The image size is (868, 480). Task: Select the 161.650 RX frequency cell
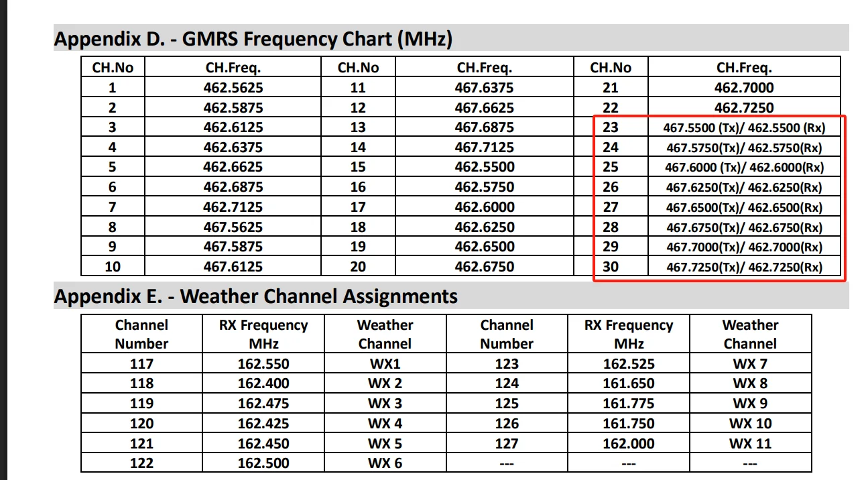628,383
